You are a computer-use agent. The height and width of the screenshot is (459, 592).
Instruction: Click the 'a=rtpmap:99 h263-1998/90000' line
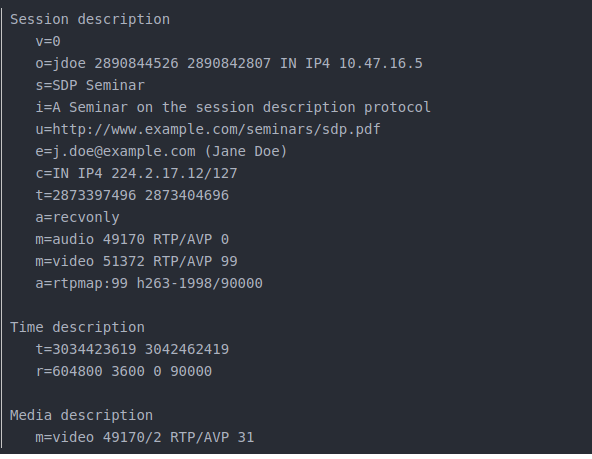coord(149,283)
